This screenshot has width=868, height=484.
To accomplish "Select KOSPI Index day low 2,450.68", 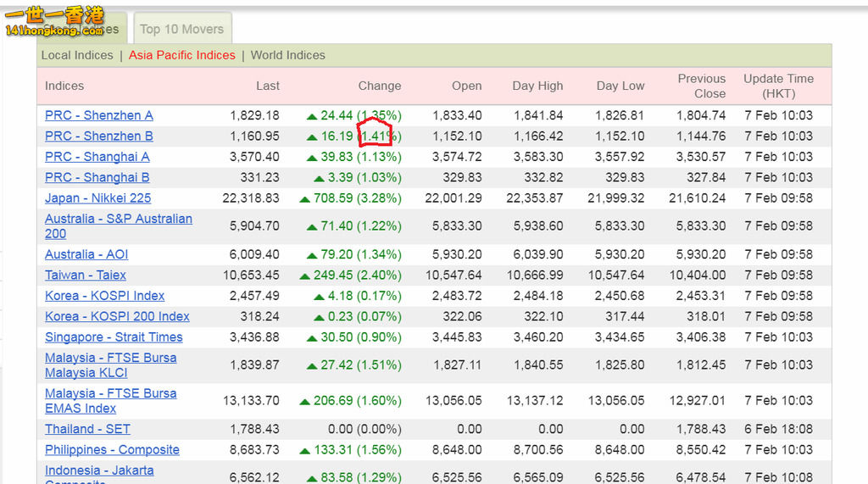I will [x=620, y=296].
